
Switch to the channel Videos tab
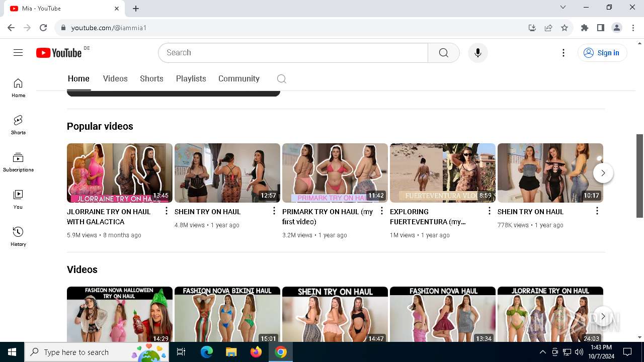pyautogui.click(x=115, y=78)
